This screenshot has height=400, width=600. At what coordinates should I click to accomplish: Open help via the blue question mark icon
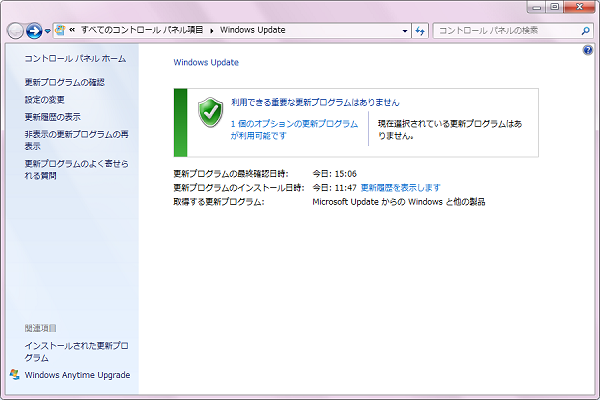[588, 50]
